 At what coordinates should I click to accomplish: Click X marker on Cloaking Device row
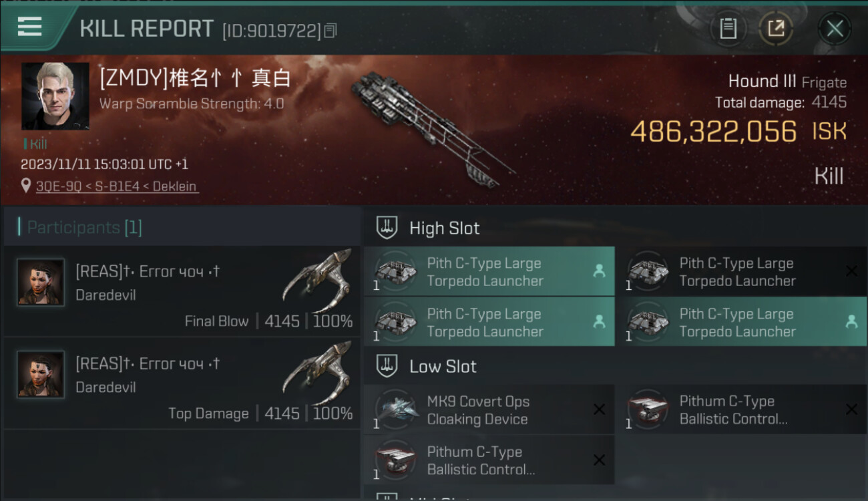click(x=599, y=409)
